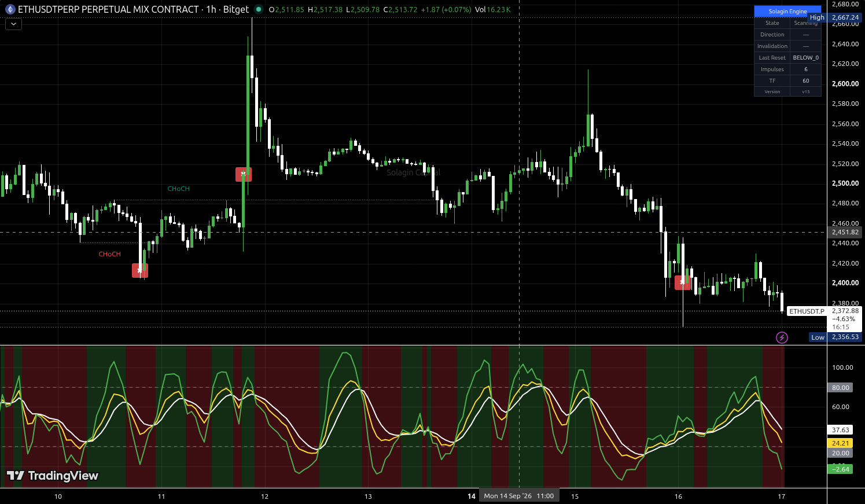
Task: Click the green oscillator value −2.64
Action: (841, 469)
